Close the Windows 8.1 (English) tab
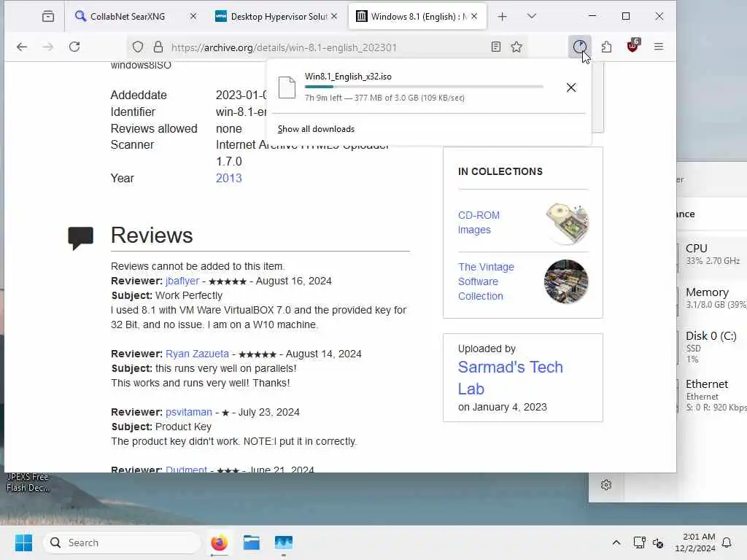The width and height of the screenshot is (747, 560). 474,16
